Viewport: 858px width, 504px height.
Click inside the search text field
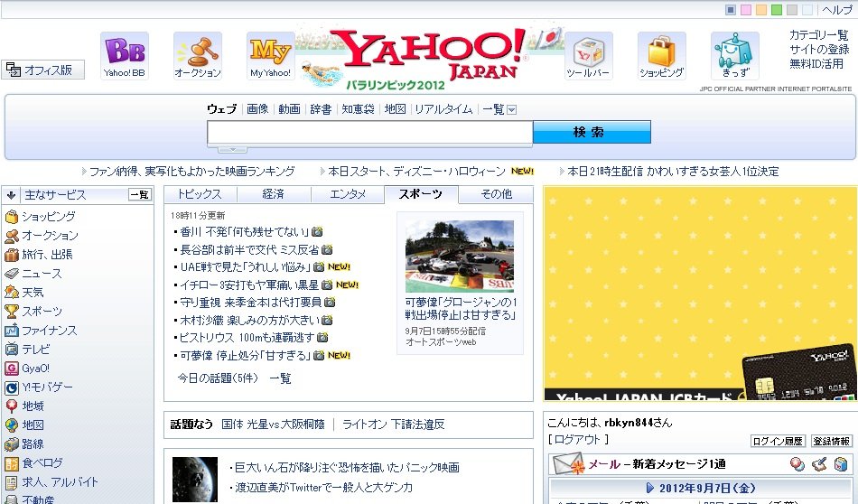370,133
